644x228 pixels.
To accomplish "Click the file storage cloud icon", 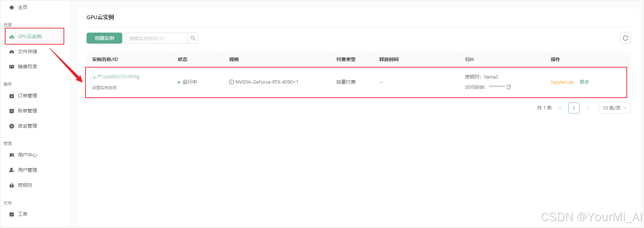I will [x=12, y=52].
